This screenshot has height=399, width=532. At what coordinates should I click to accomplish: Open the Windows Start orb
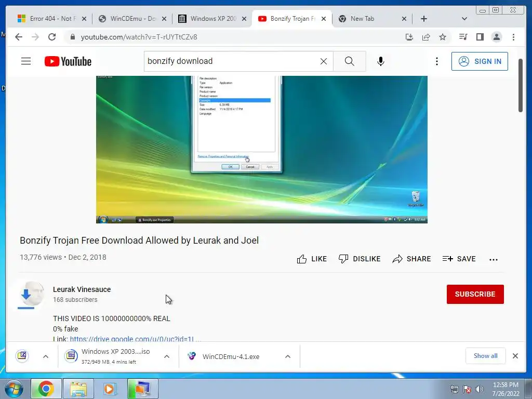point(14,389)
